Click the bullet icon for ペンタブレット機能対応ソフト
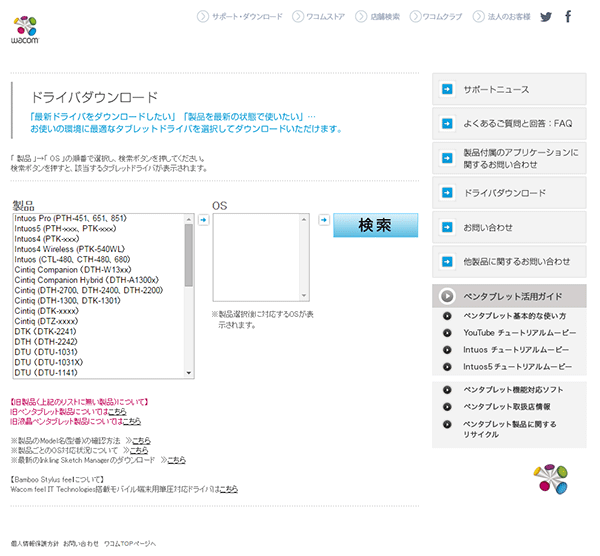 [447, 390]
